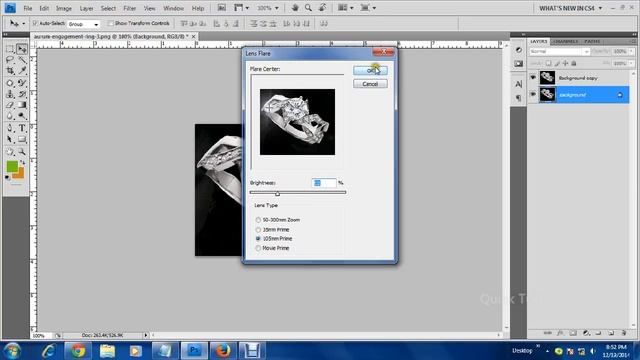
Task: Open the Filter menu
Action: [129, 8]
